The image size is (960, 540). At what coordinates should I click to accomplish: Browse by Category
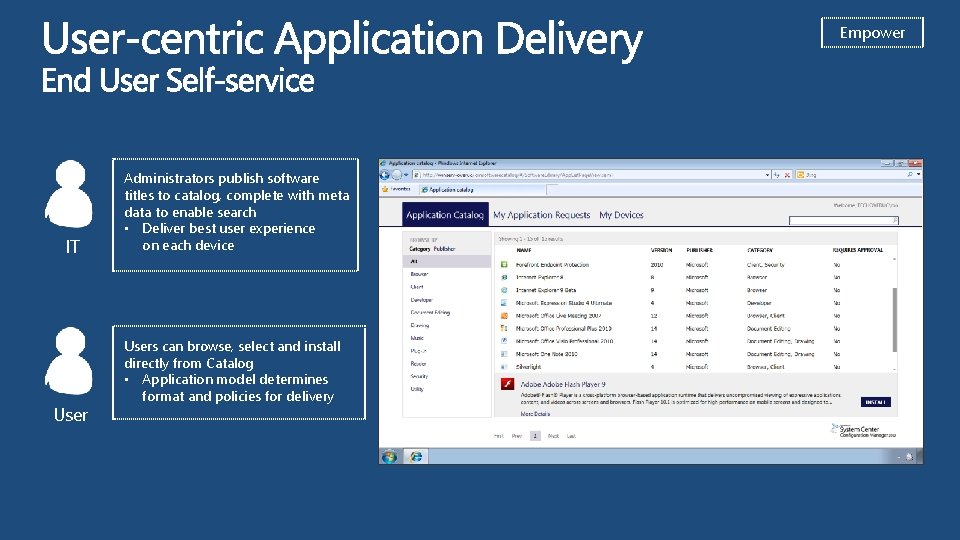(419, 249)
